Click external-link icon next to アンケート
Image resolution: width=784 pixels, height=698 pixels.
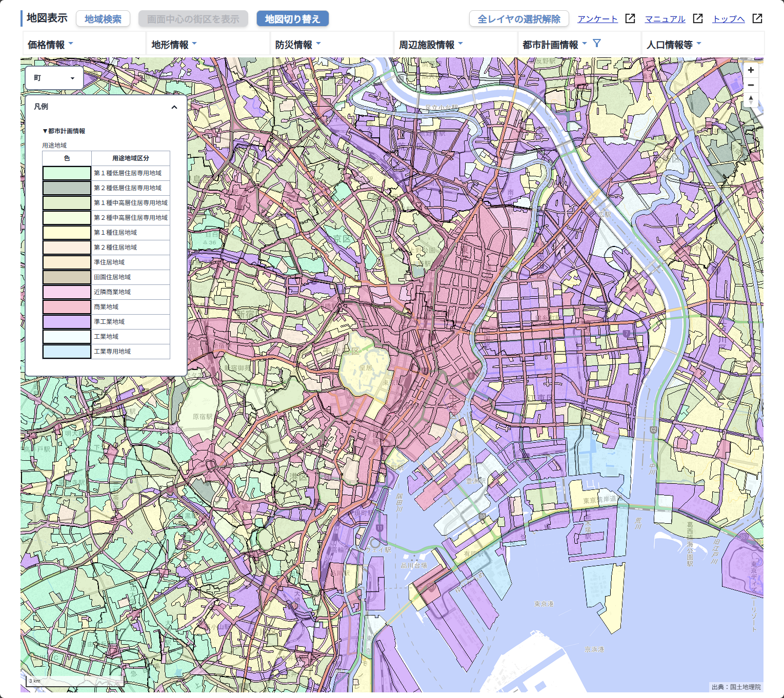pyautogui.click(x=630, y=19)
